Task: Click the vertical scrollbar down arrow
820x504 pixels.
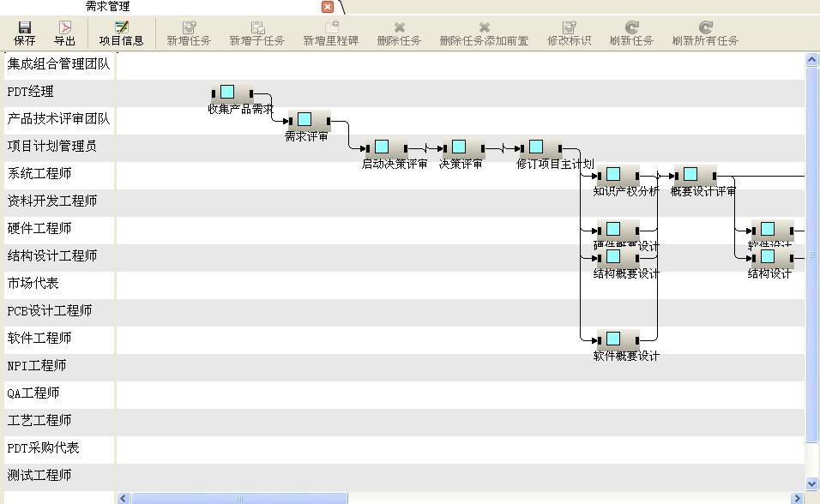Action: (811, 483)
